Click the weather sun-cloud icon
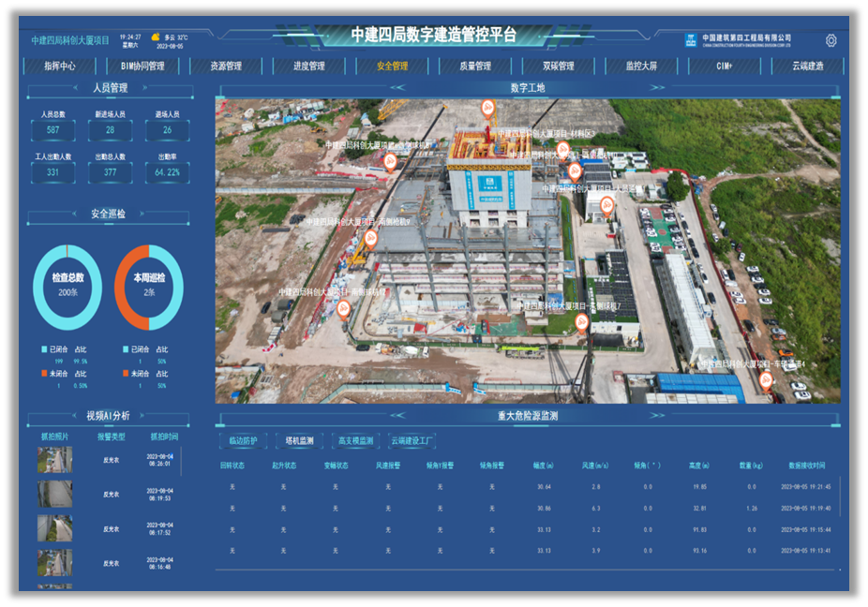The width and height of the screenshot is (868, 607). point(155,37)
